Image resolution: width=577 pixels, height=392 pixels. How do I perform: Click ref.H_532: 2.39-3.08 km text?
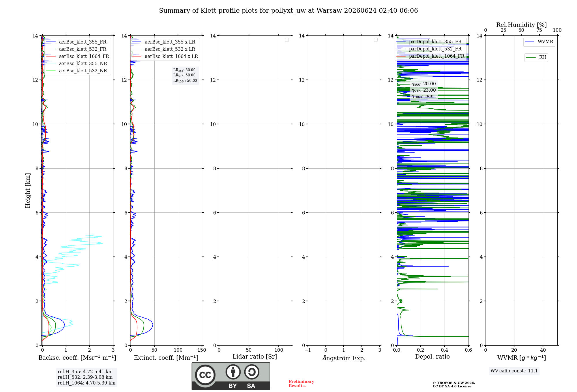click(85, 377)
